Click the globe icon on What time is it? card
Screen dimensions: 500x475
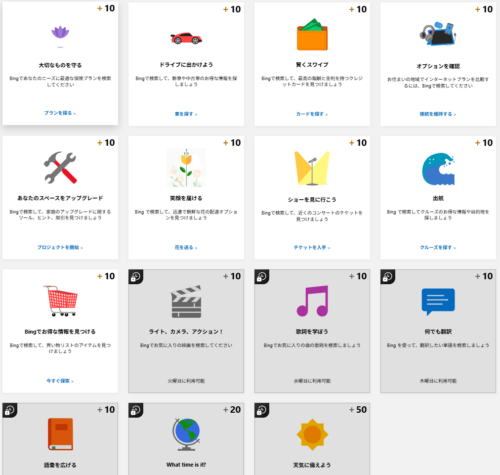click(x=186, y=434)
